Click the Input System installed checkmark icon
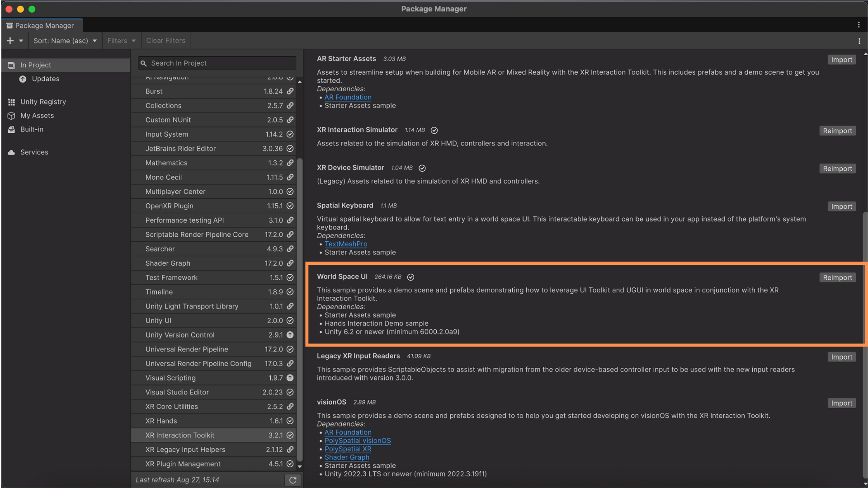 [x=290, y=134]
